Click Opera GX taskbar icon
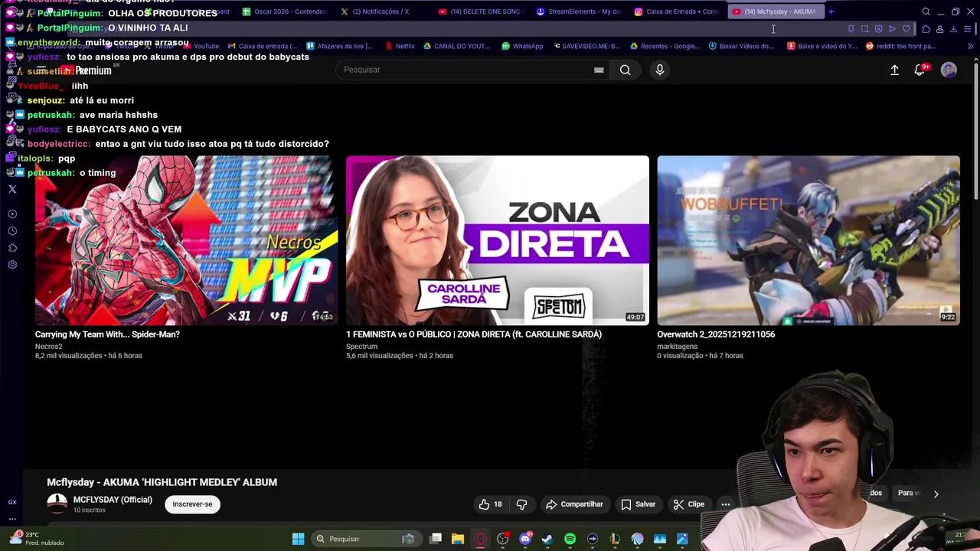 (x=480, y=539)
